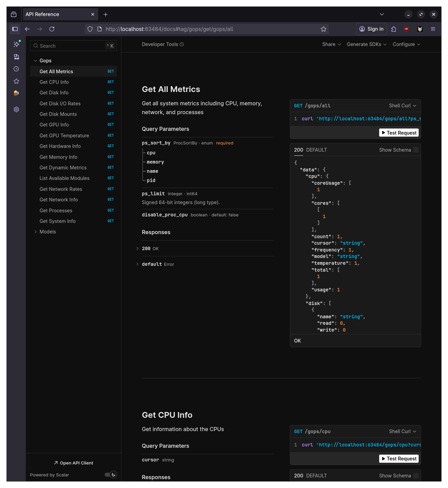Image resolution: width=448 pixels, height=488 pixels.
Task: Open the browser extensions puzzle icon
Action: pyautogui.click(x=393, y=29)
